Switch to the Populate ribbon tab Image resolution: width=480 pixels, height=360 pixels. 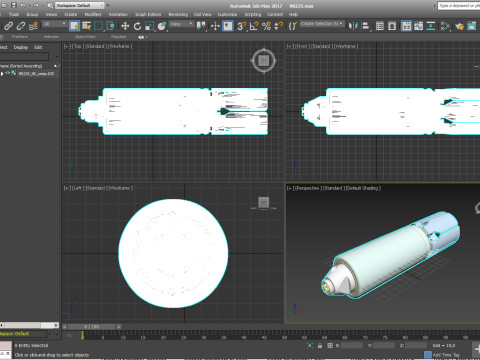click(119, 37)
